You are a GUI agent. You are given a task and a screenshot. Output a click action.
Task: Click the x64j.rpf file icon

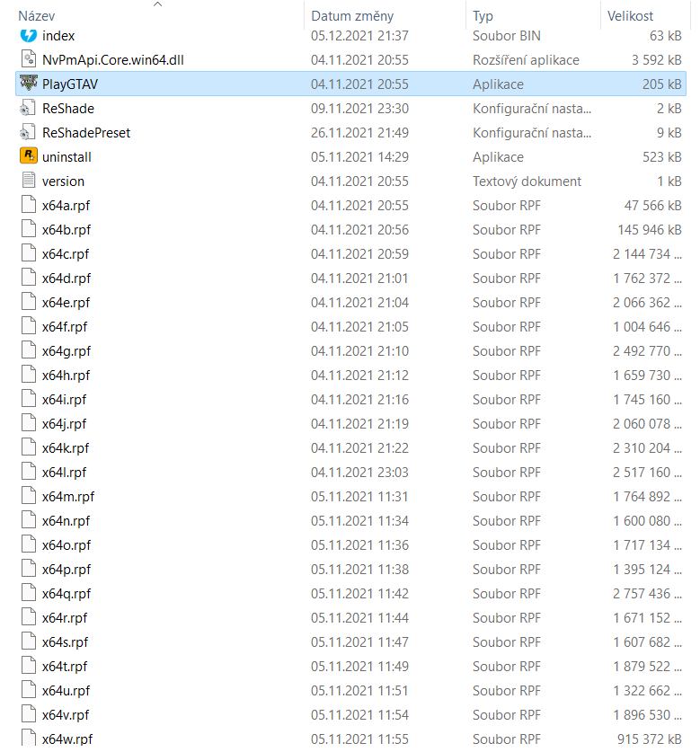pos(29,423)
